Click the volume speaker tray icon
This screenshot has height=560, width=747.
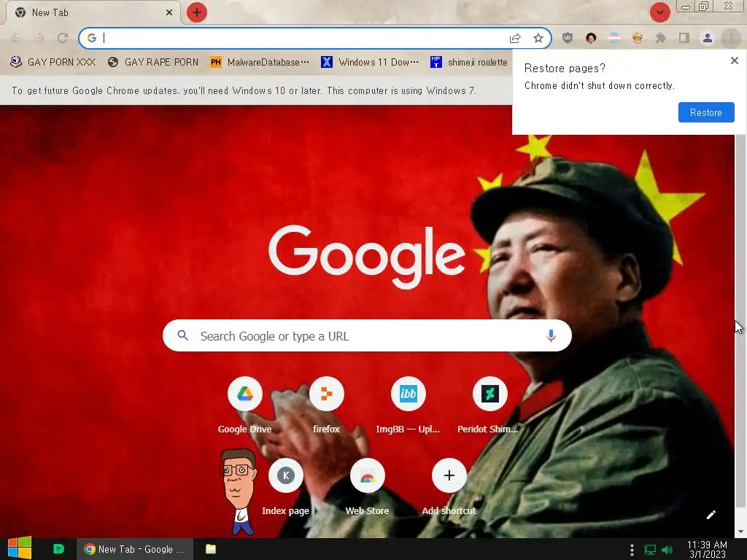(667, 550)
